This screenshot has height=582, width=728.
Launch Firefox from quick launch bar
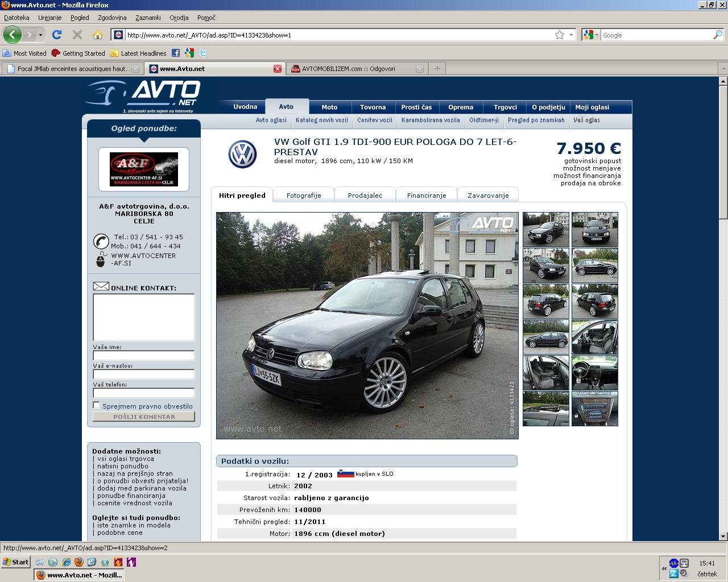(79, 562)
